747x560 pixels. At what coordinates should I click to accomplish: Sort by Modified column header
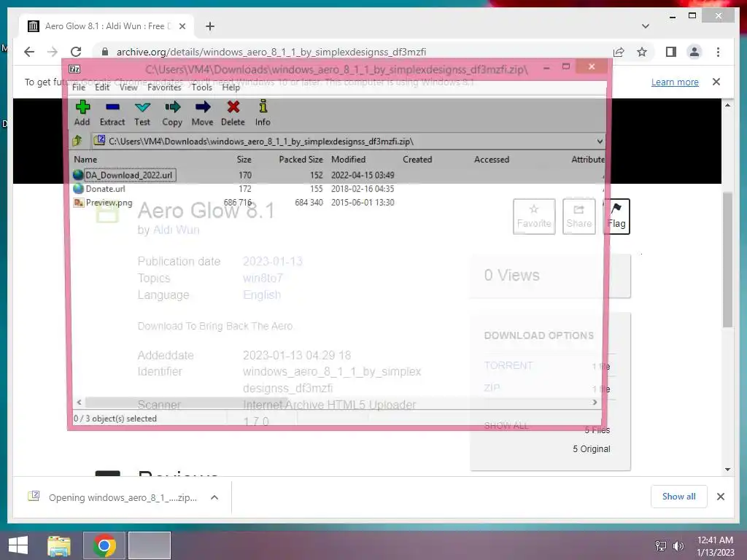pyautogui.click(x=348, y=160)
